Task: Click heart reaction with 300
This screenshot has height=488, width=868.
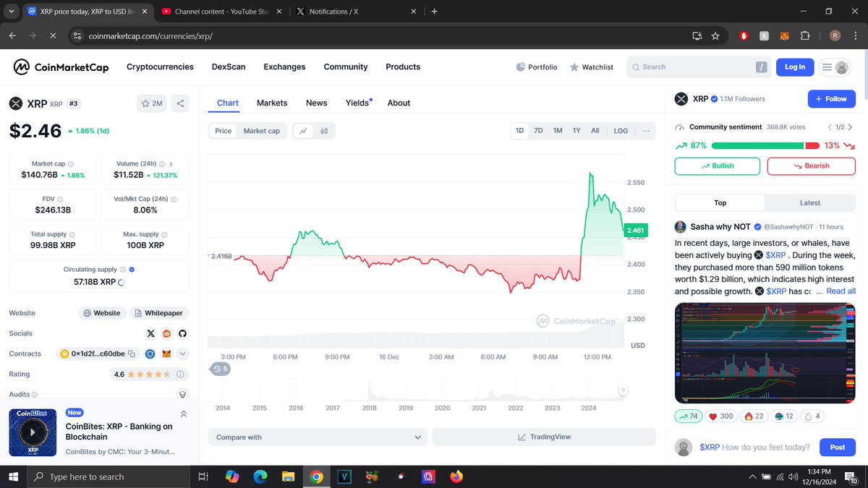Action: (721, 416)
